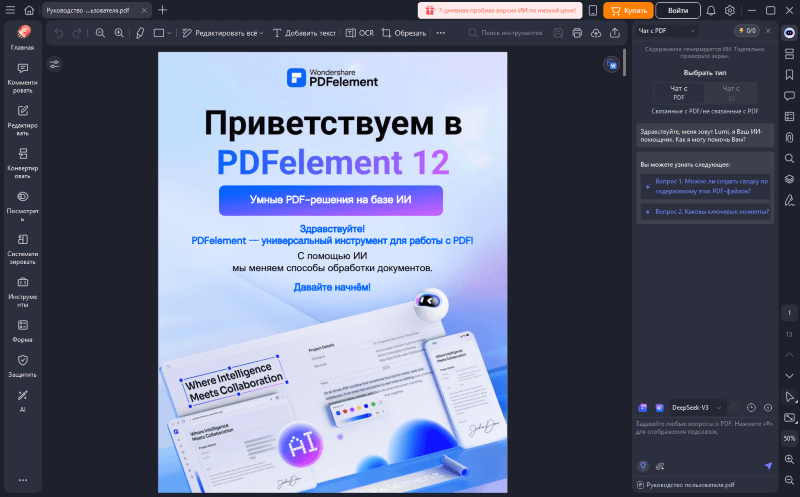Open a new tab with plus button
The height and width of the screenshot is (497, 800).
162,10
